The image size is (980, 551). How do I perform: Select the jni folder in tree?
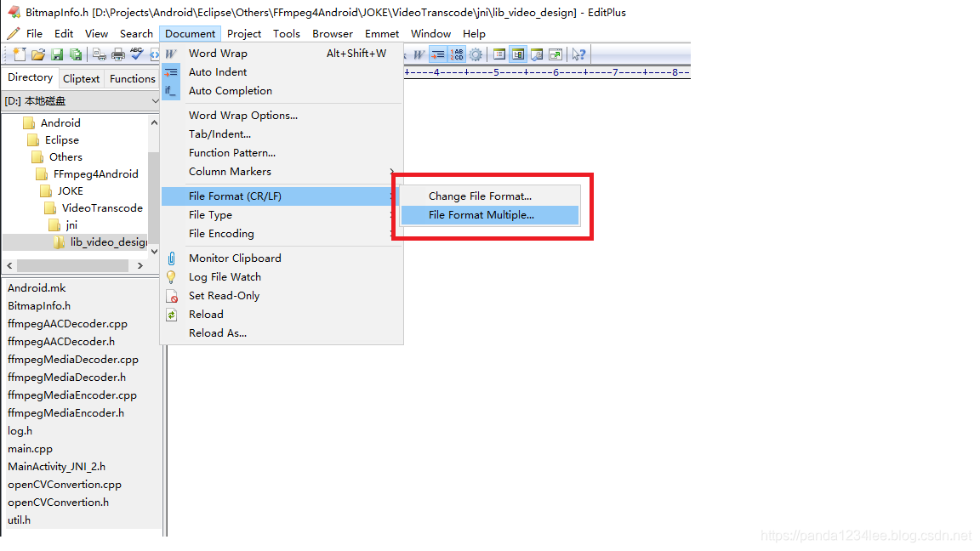(x=71, y=224)
